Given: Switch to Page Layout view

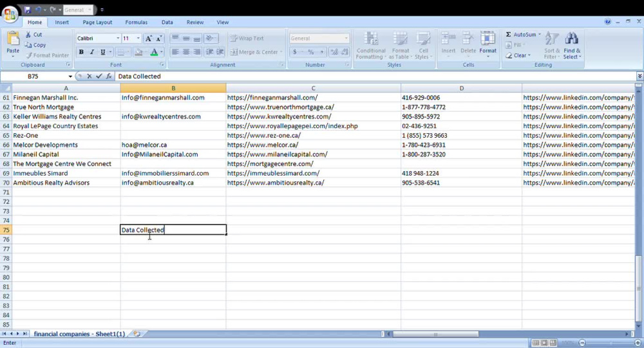Looking at the screenshot, I should (x=544, y=343).
